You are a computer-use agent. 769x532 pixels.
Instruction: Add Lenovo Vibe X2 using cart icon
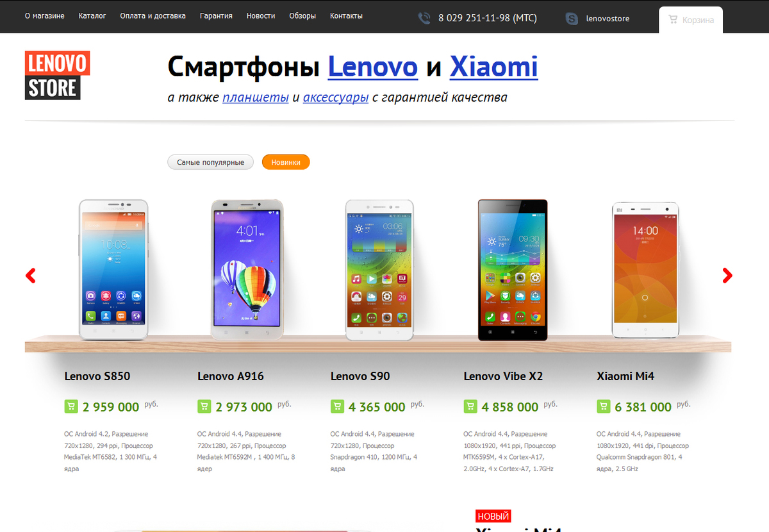[x=470, y=406]
